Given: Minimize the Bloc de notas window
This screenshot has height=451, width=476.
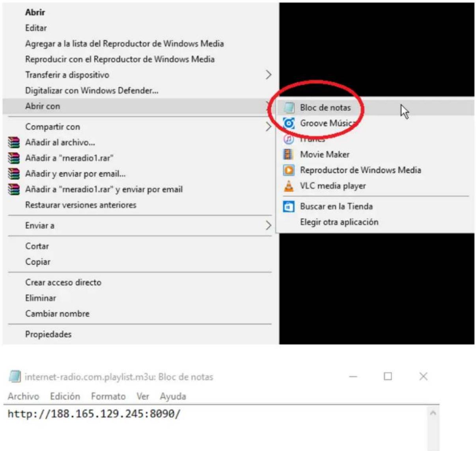Looking at the screenshot, I should coord(353,376).
